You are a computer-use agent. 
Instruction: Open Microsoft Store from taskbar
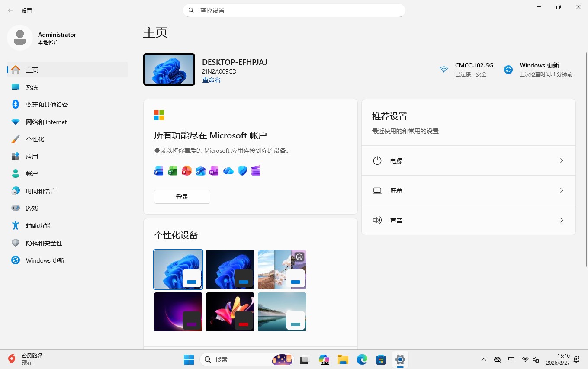381,359
